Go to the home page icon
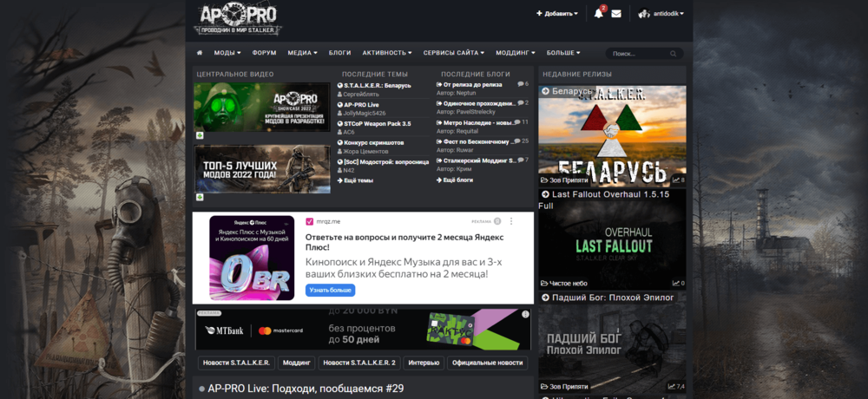This screenshot has height=399, width=868. coord(200,53)
